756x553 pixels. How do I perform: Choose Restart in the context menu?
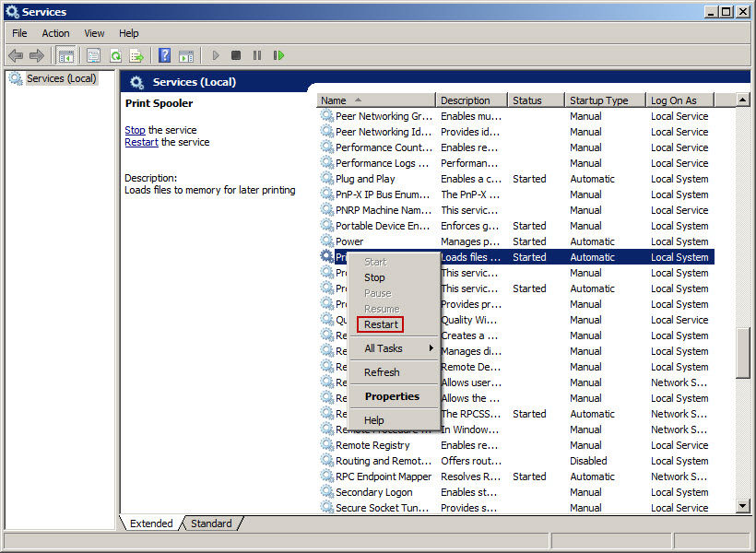[x=381, y=324]
